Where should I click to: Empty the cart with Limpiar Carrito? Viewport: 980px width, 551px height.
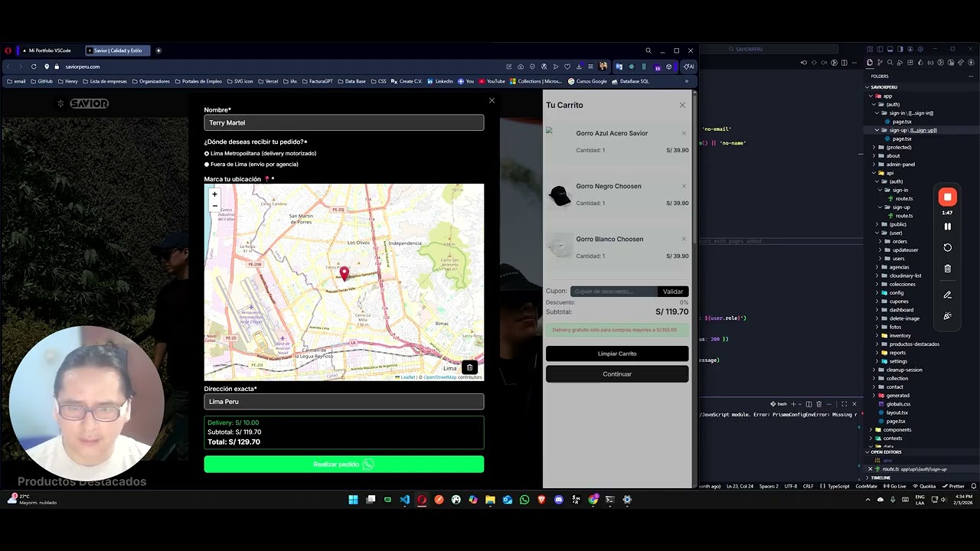click(x=617, y=354)
